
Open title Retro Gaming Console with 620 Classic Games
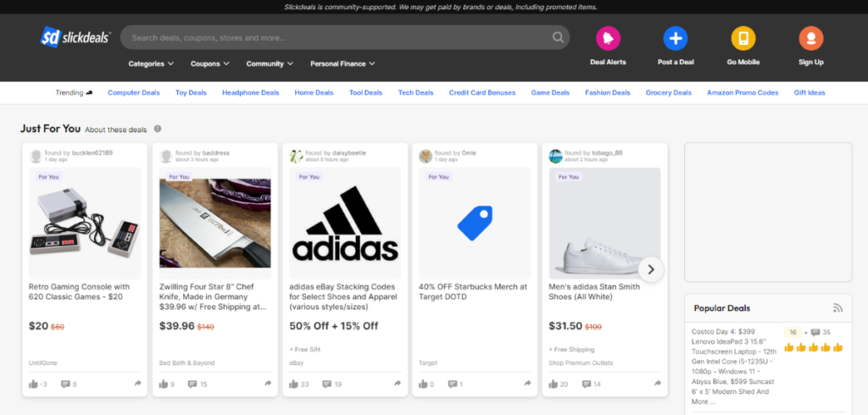coord(79,291)
